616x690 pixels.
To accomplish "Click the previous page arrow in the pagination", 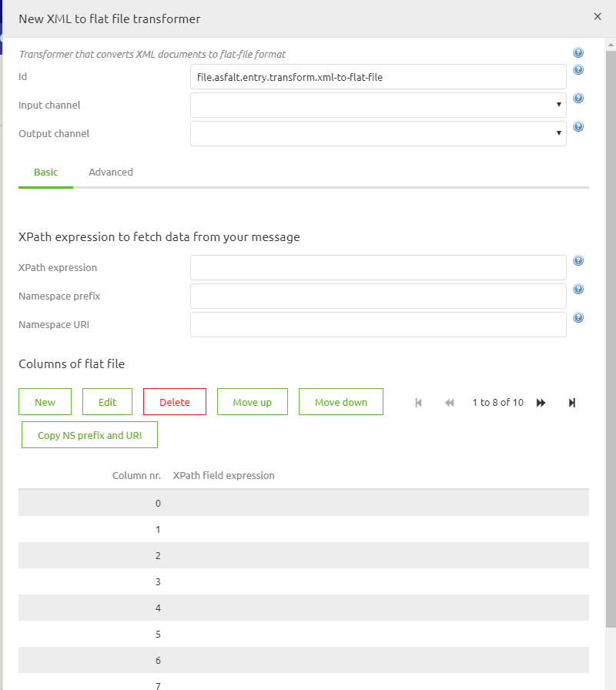I will click(449, 402).
